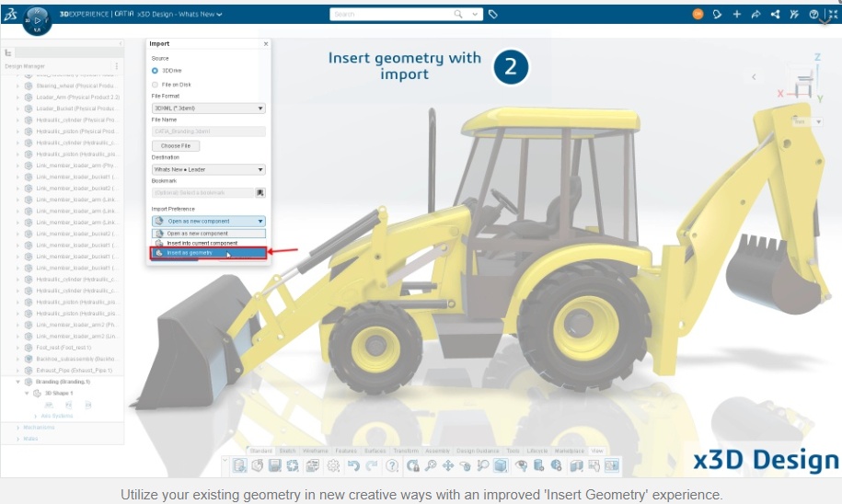This screenshot has width=842, height=504.
Task: Click the eye visibility icon in bottom toolbar
Action: [x=521, y=465]
